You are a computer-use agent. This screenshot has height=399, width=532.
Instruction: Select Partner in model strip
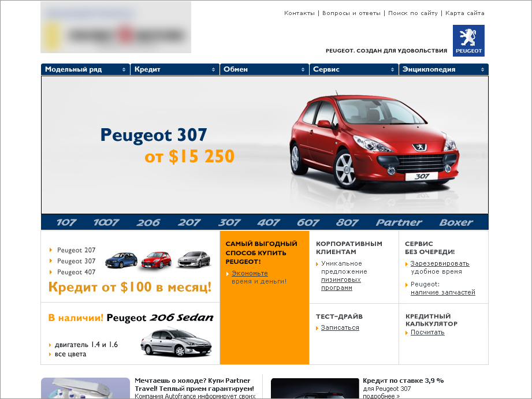pyautogui.click(x=399, y=222)
